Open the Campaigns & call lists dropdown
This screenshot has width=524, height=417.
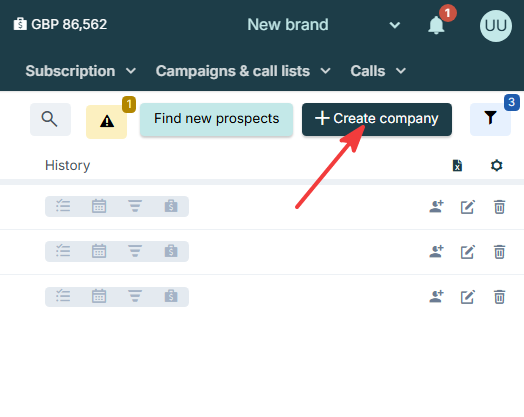coord(243,71)
